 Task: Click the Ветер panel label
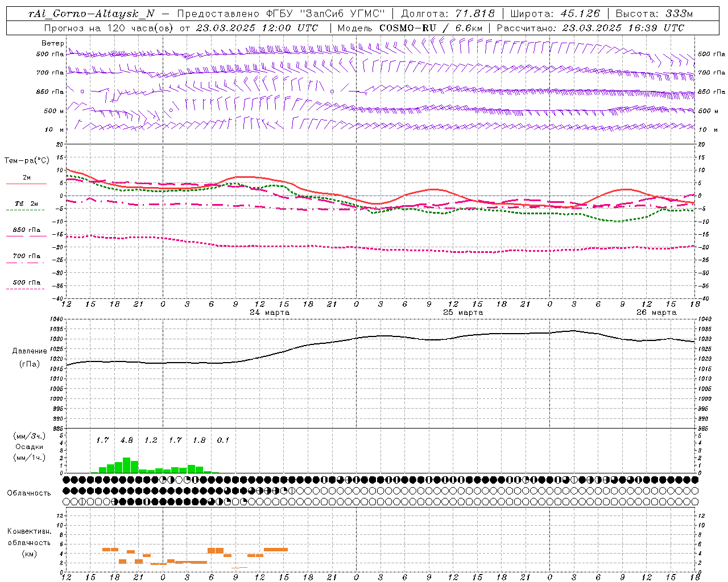coord(52,43)
